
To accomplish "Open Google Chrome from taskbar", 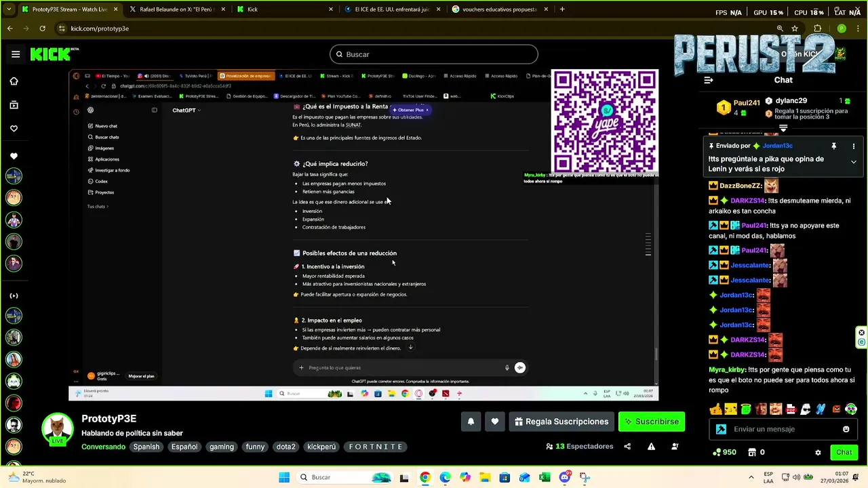I will [425, 478].
